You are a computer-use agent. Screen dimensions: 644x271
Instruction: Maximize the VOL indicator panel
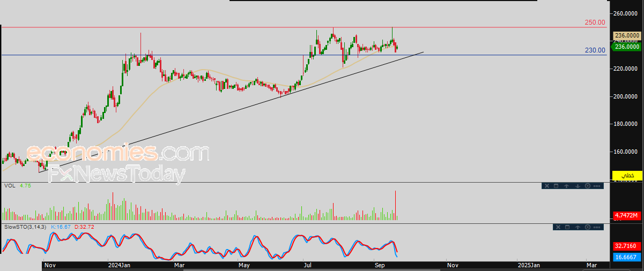556,186
